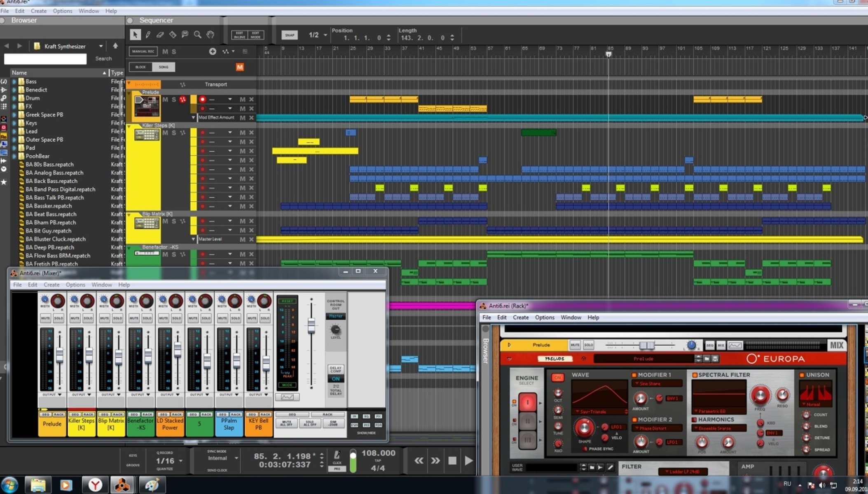Open Yandex browser from the taskbar
This screenshot has width=868, height=494.
pyautogui.click(x=95, y=485)
